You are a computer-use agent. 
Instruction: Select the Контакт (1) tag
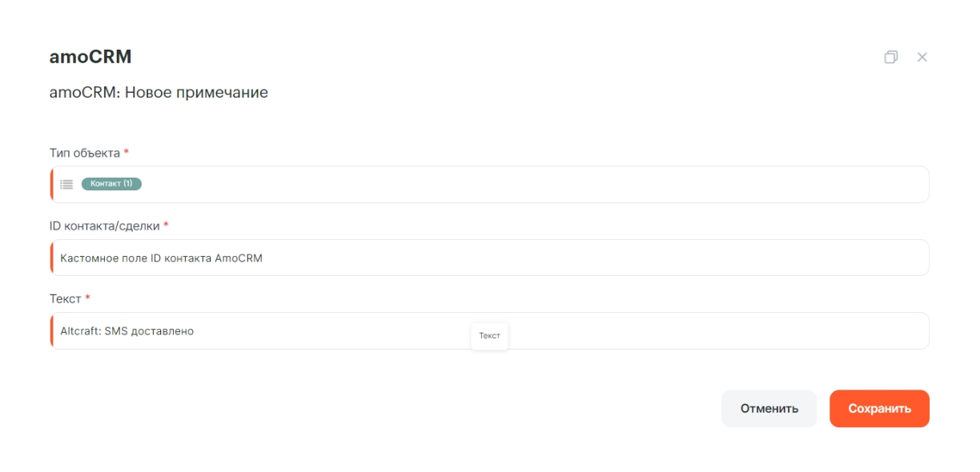[x=111, y=184]
